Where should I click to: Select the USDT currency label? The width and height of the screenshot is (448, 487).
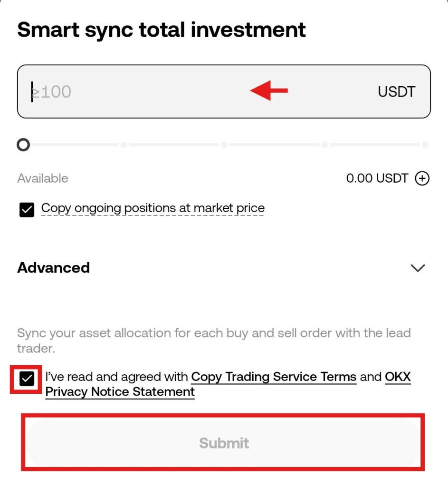click(395, 91)
